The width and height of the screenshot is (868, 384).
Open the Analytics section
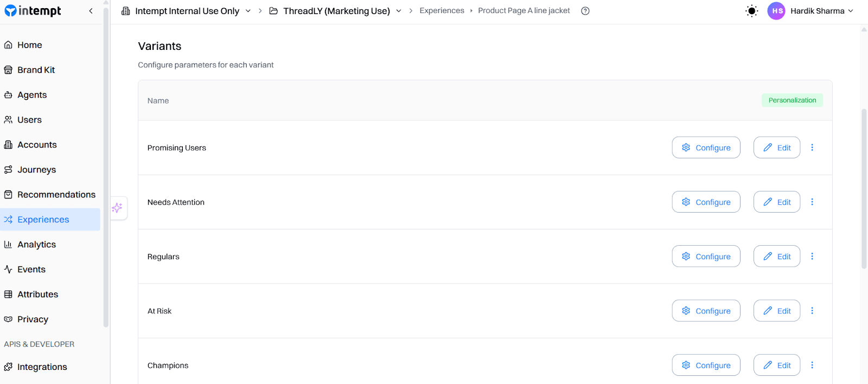(50, 245)
